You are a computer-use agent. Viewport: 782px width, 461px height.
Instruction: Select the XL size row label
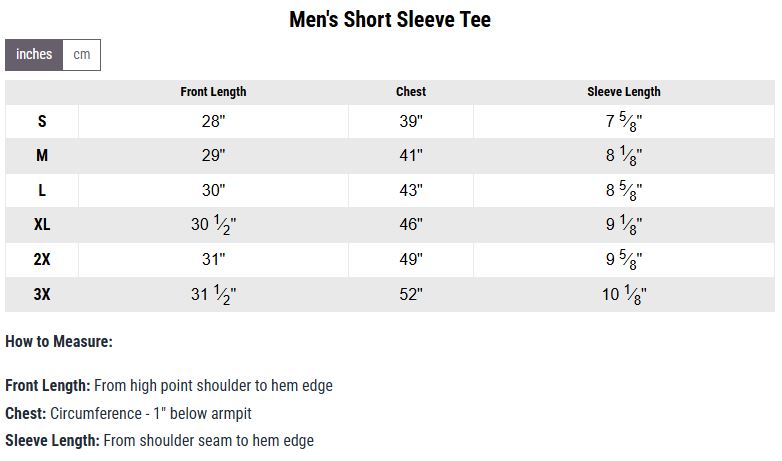[42, 225]
